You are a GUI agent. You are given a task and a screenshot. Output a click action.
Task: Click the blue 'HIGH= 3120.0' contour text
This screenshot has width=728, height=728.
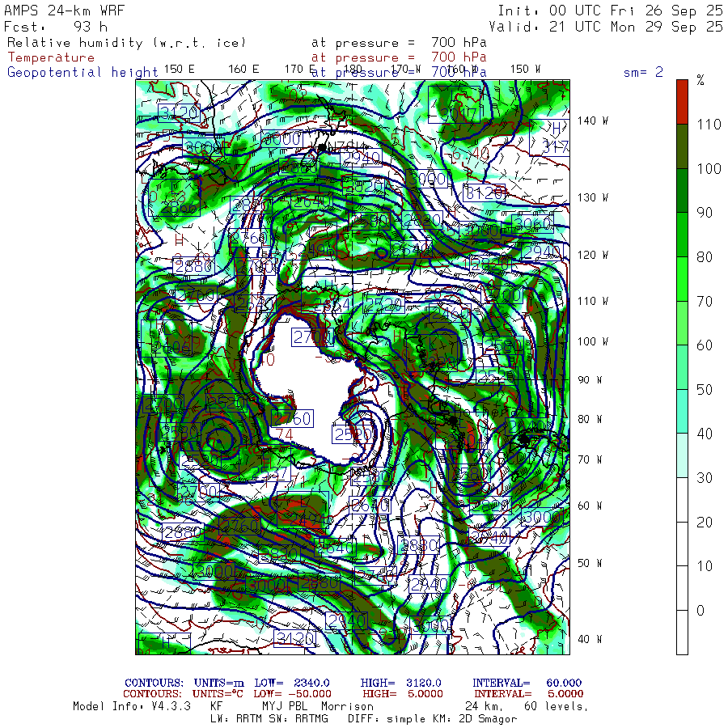[x=401, y=683]
